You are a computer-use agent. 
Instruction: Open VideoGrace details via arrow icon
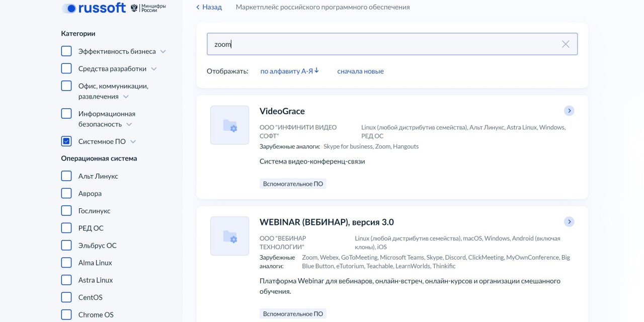click(x=569, y=111)
